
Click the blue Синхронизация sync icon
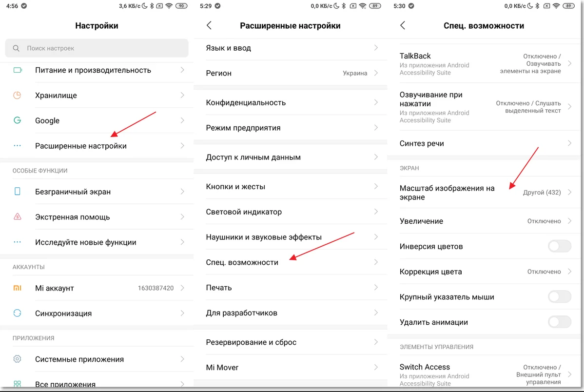tap(18, 313)
